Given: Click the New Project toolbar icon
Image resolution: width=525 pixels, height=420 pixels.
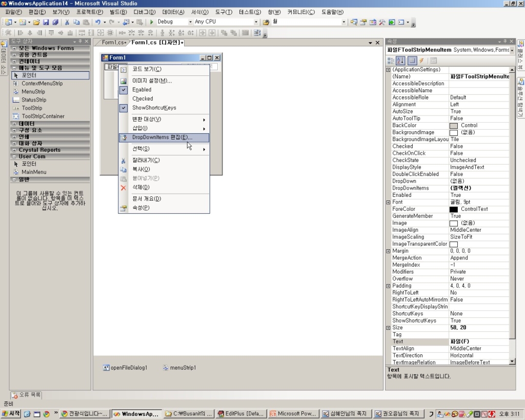Looking at the screenshot, I should 8,22.
